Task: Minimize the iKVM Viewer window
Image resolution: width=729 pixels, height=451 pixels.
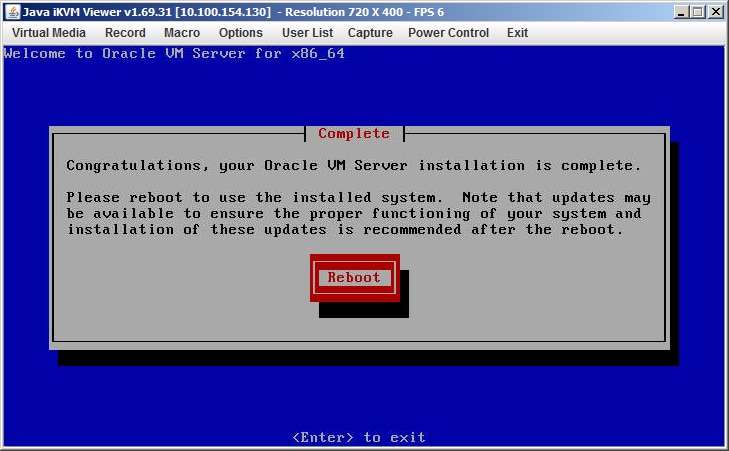Action: [x=681, y=12]
